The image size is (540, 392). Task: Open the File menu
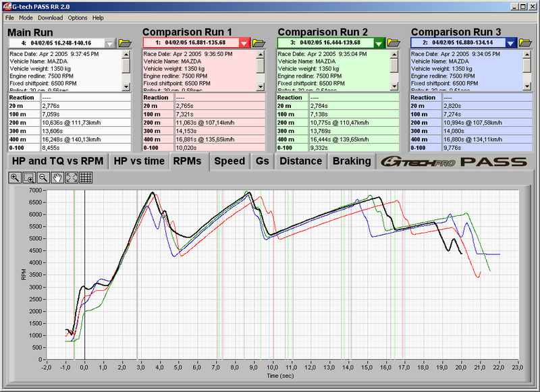(9, 18)
